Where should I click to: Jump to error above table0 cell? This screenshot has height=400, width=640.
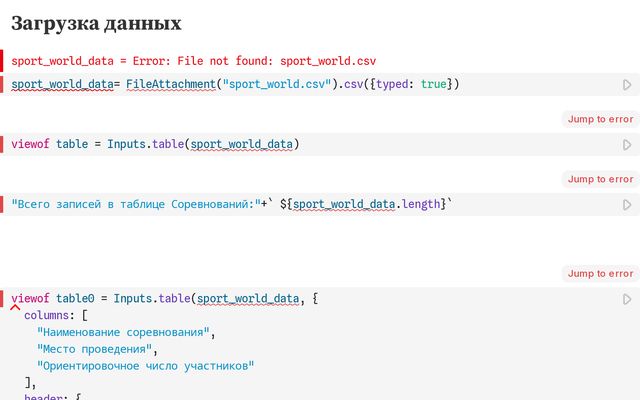tap(600, 273)
